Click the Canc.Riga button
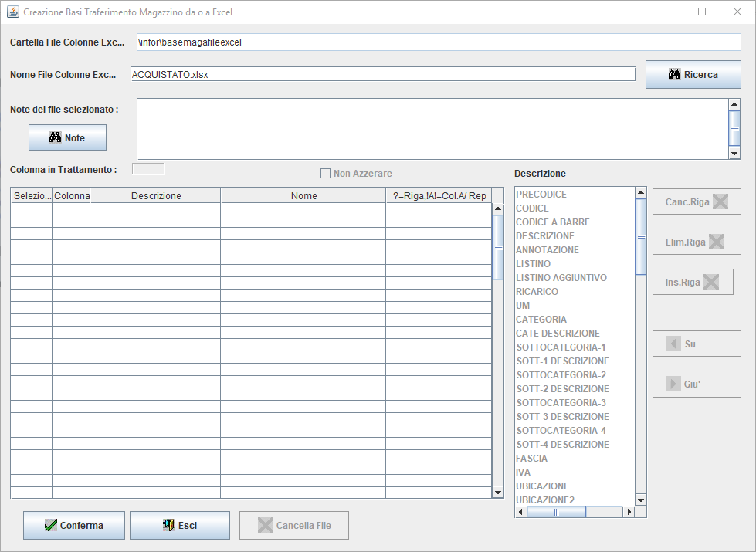756x552 pixels. coord(696,202)
